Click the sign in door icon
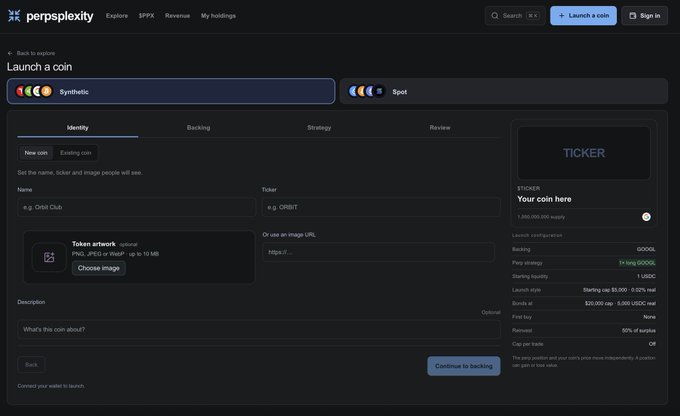The height and width of the screenshot is (416, 680). 633,16
